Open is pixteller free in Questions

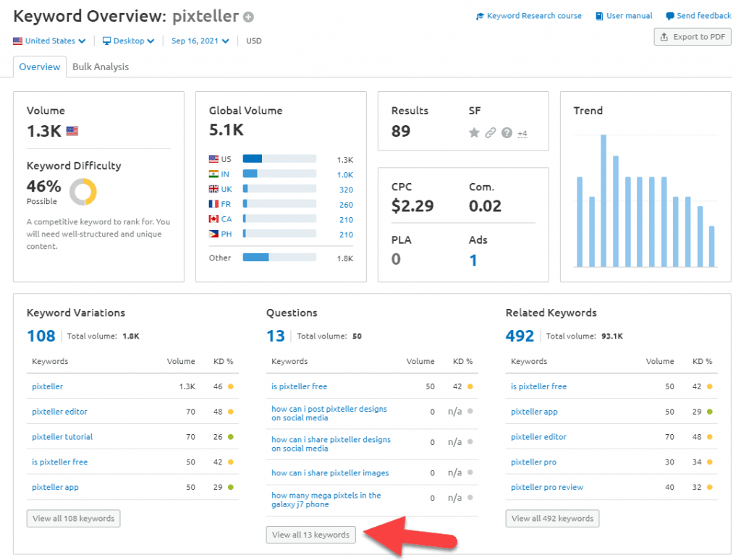pyautogui.click(x=299, y=386)
